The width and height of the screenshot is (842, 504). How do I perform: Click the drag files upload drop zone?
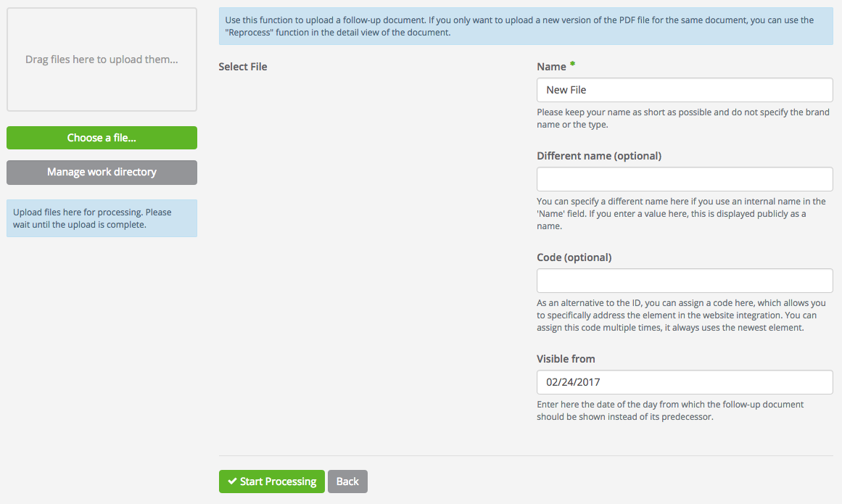coord(102,59)
